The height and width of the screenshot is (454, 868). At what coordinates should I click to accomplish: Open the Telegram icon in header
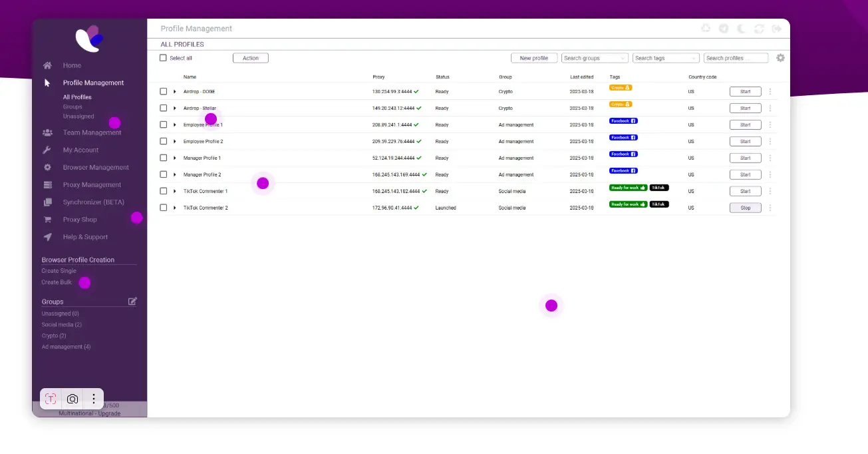pos(724,29)
